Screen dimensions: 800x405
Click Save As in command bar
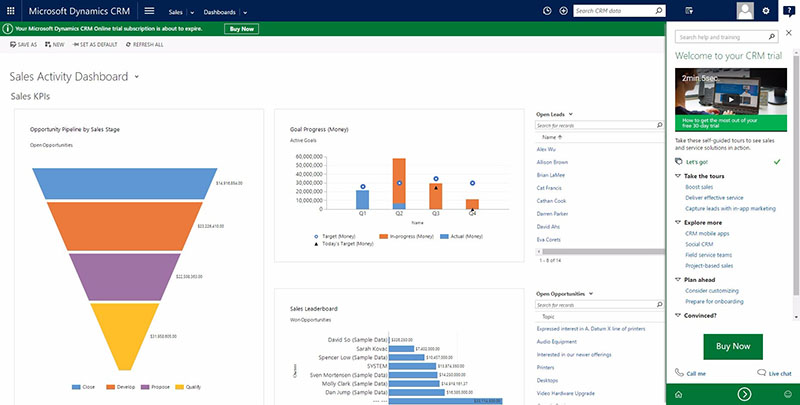pos(23,45)
